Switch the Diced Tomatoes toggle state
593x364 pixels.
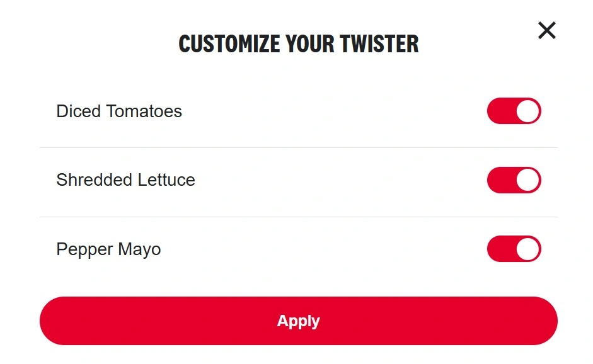514,111
